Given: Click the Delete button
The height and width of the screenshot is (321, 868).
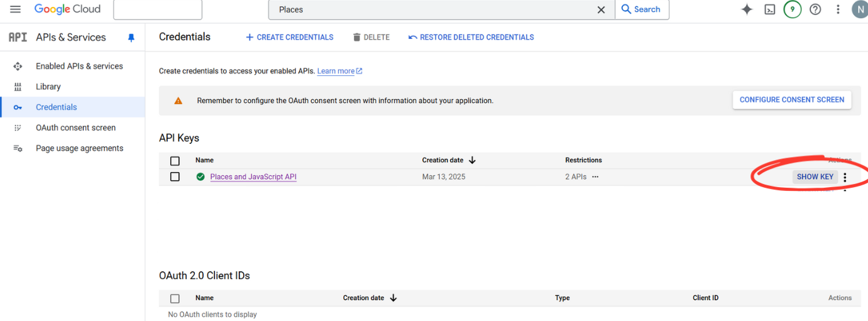Looking at the screenshot, I should click(x=371, y=37).
